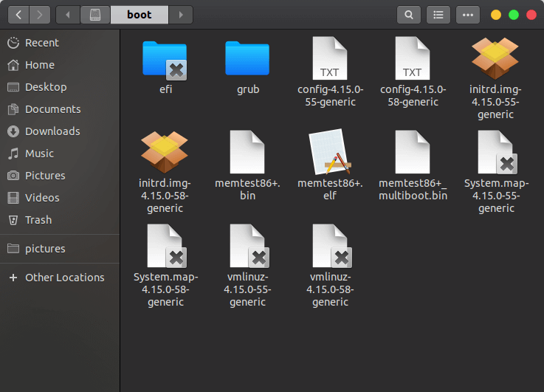
Task: Open Trash from the sidebar
Action: point(38,220)
